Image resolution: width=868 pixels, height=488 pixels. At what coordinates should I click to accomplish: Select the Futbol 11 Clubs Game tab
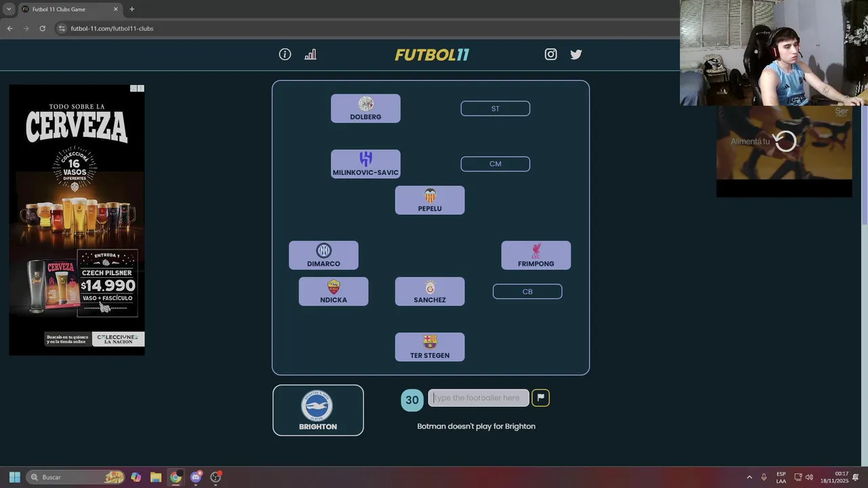tap(71, 9)
